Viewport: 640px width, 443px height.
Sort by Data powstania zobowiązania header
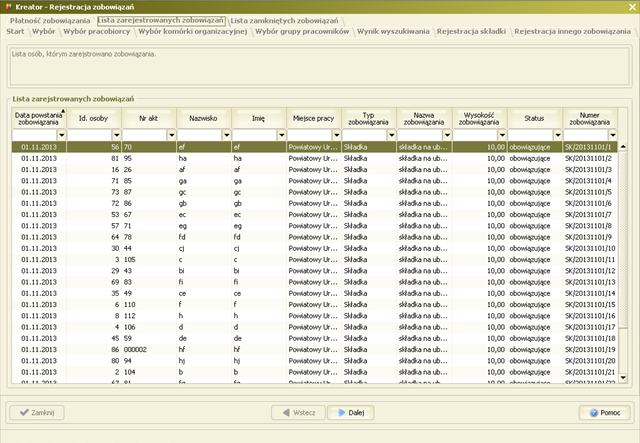(x=39, y=118)
